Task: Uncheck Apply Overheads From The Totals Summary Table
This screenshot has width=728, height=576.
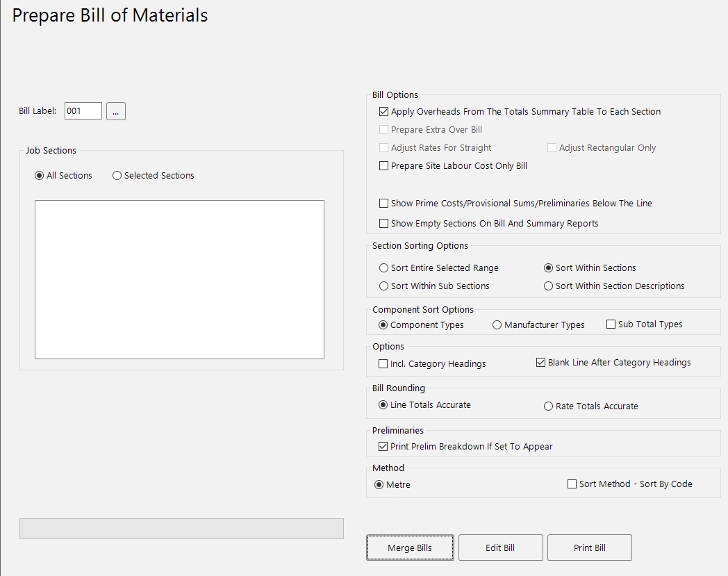Action: pos(383,111)
